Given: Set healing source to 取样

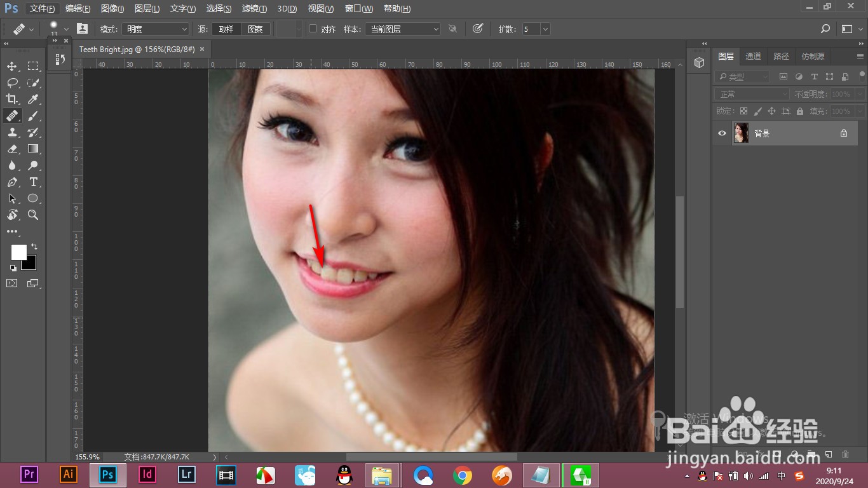Looking at the screenshot, I should pyautogui.click(x=226, y=29).
